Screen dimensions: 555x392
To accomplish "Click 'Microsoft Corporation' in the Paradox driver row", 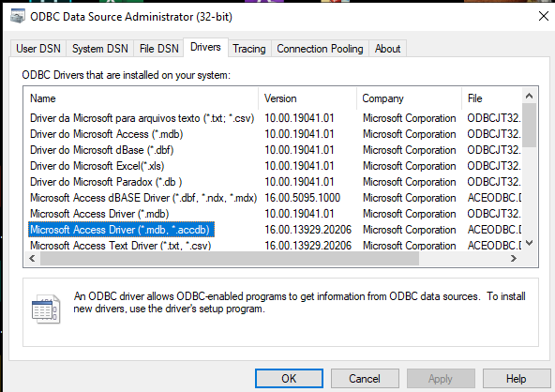I will pyautogui.click(x=409, y=182).
